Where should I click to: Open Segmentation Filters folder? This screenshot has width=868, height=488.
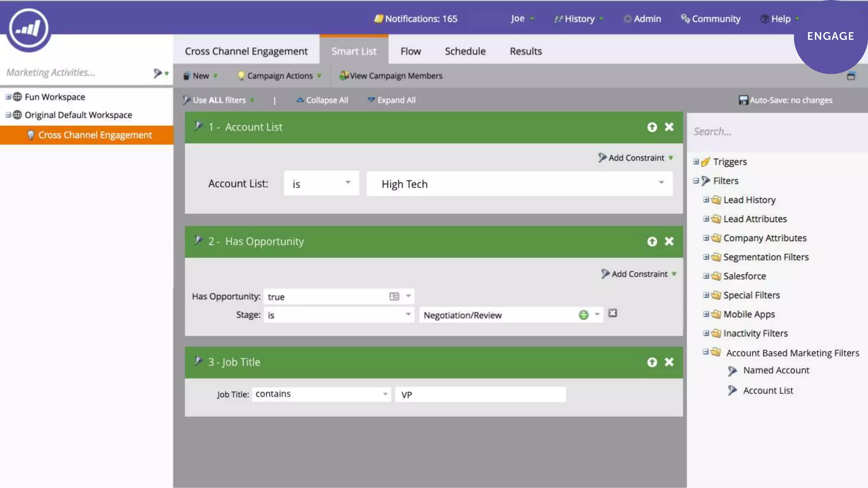[766, 257]
